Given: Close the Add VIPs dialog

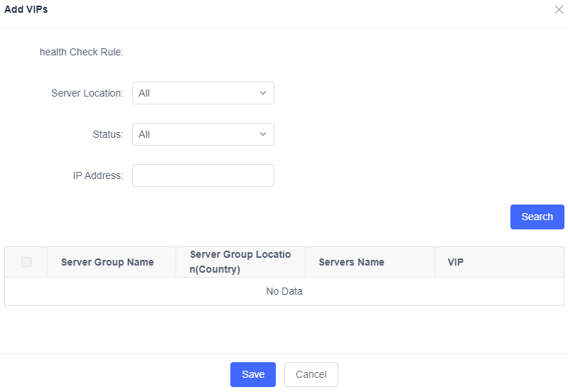Looking at the screenshot, I should click(x=559, y=10).
